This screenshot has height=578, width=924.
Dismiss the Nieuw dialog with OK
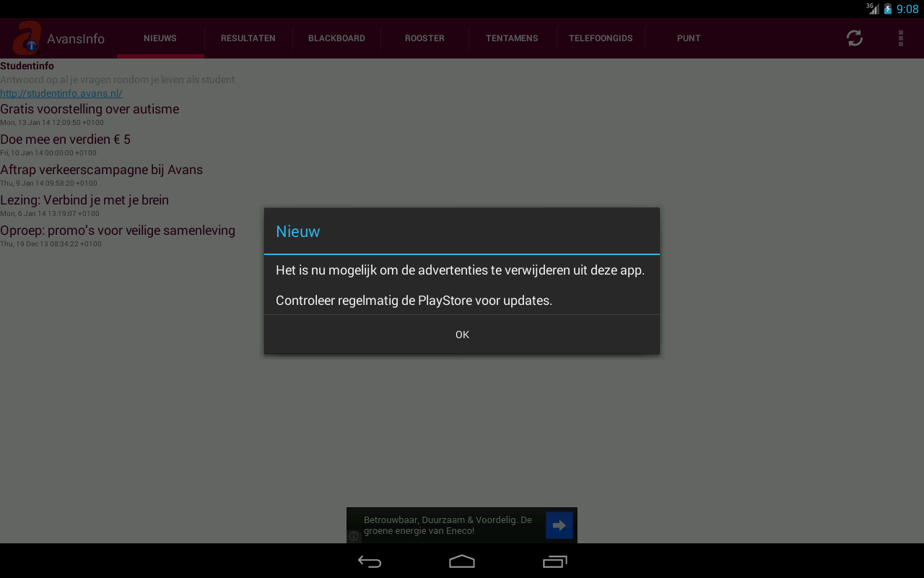[462, 335]
